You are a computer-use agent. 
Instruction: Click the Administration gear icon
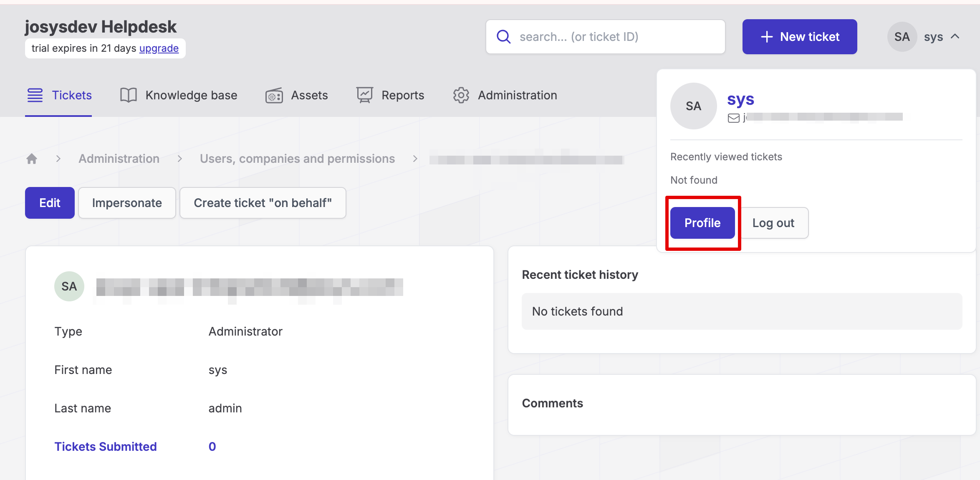point(461,95)
